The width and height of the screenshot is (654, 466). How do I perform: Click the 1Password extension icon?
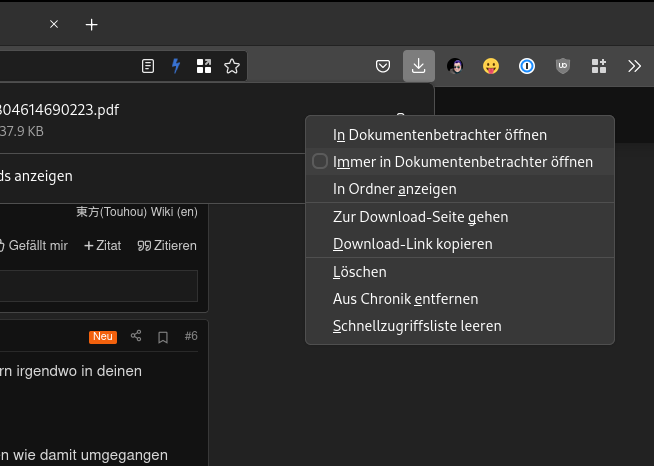coord(527,66)
